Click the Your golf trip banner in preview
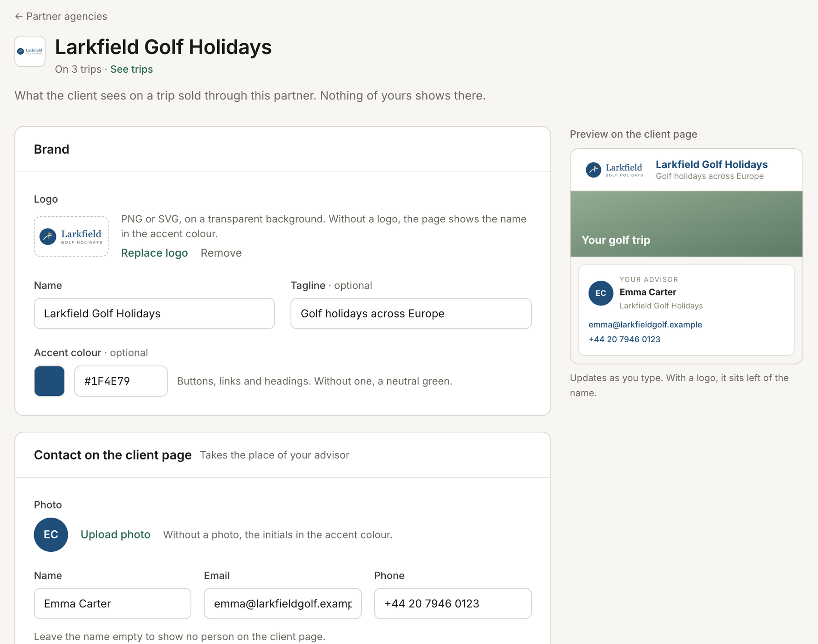The image size is (818, 644). tap(686, 224)
